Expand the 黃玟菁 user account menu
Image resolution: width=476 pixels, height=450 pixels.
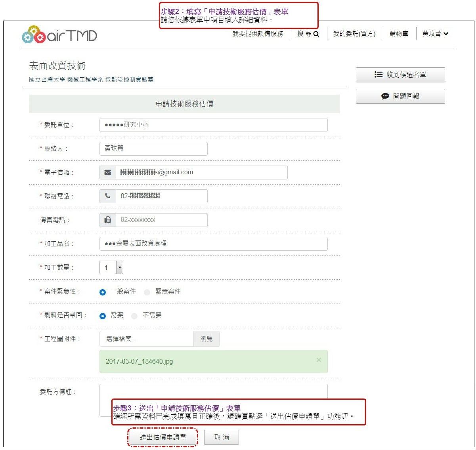[435, 34]
